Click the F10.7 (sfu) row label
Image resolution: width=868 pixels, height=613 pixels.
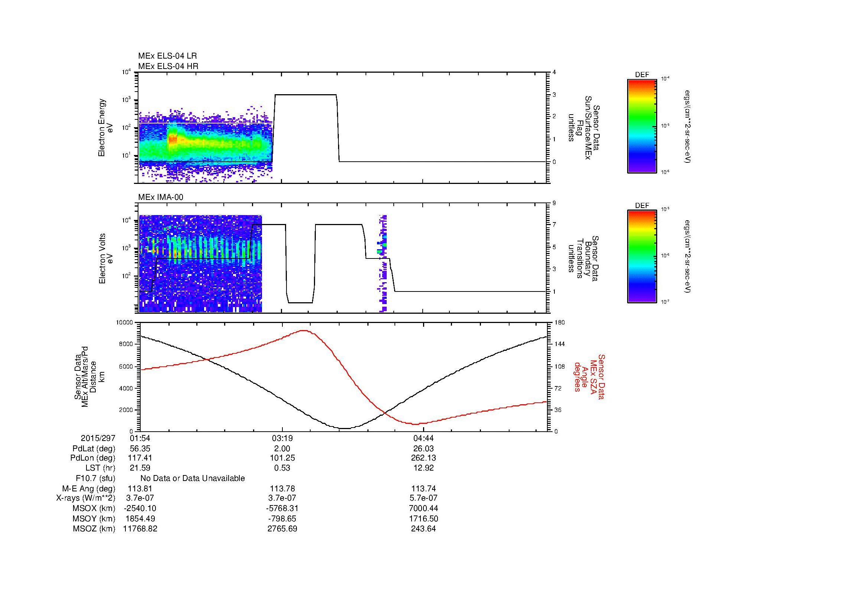(x=95, y=478)
